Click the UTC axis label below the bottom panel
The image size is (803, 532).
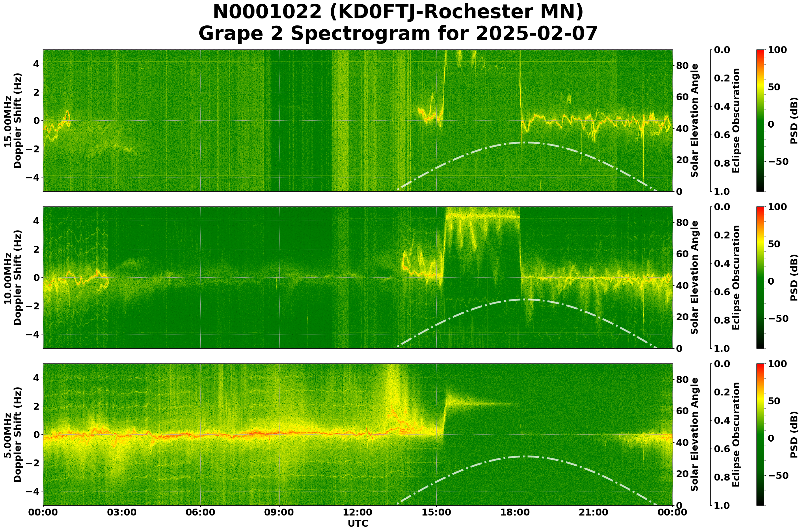pos(358,523)
